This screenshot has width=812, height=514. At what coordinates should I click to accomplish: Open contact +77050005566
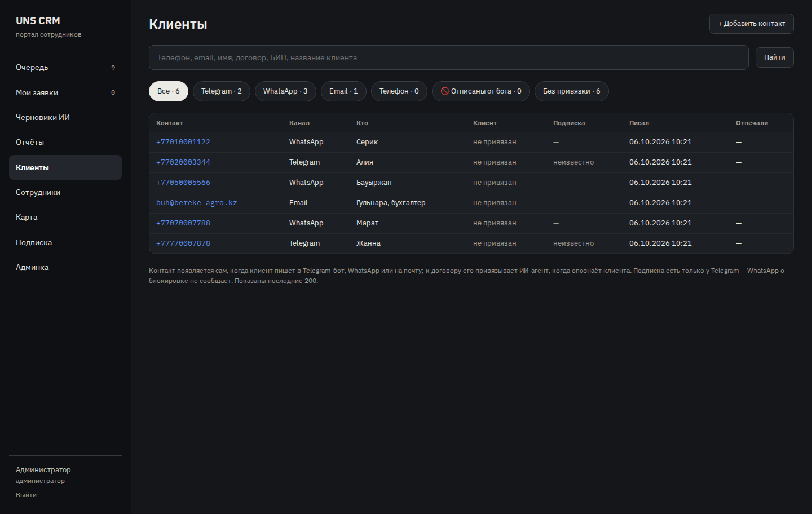183,183
